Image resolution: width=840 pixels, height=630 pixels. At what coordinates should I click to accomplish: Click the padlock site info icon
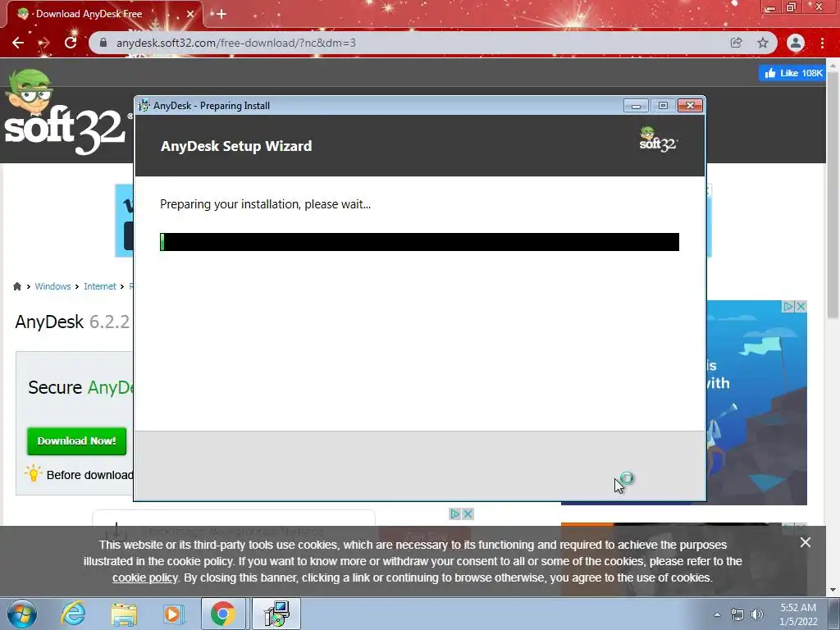tap(103, 43)
